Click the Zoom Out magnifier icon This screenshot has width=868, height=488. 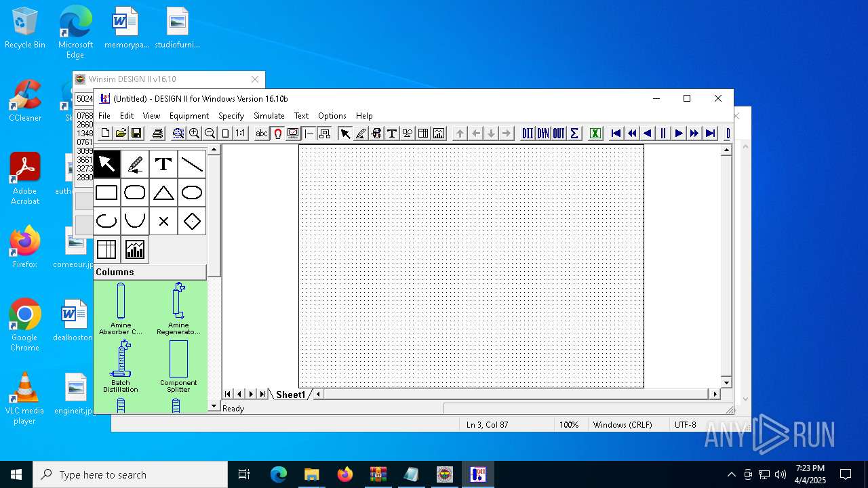click(210, 134)
